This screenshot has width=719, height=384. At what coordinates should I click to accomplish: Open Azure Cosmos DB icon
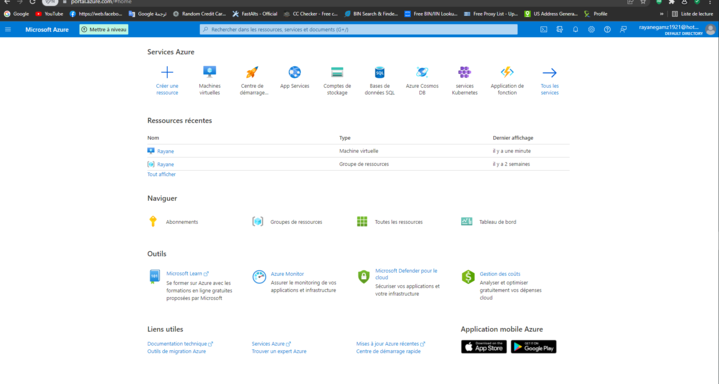(x=422, y=72)
